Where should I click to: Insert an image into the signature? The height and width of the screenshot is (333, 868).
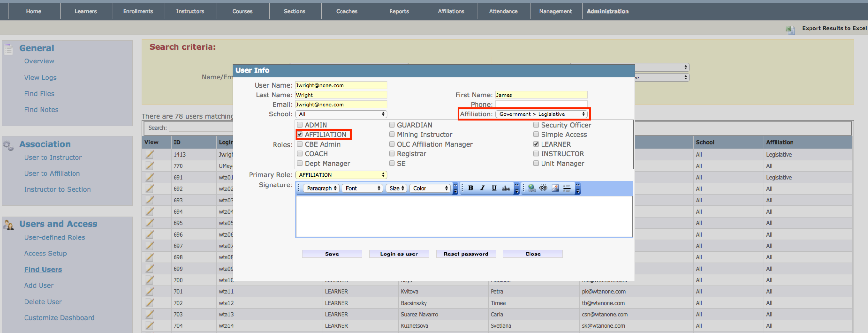coord(555,188)
